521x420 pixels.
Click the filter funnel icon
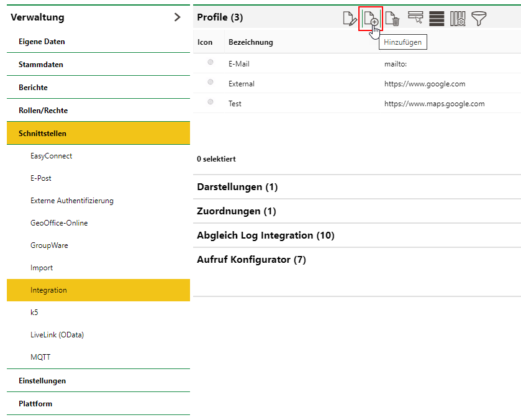tap(479, 18)
